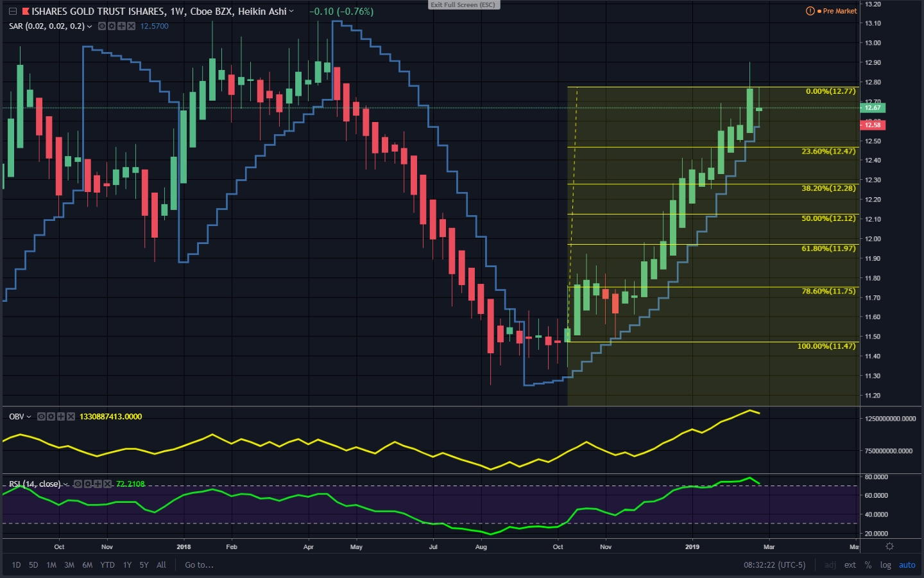Click the RSI indicator plus icon
The image size is (924, 578).
[x=98, y=484]
